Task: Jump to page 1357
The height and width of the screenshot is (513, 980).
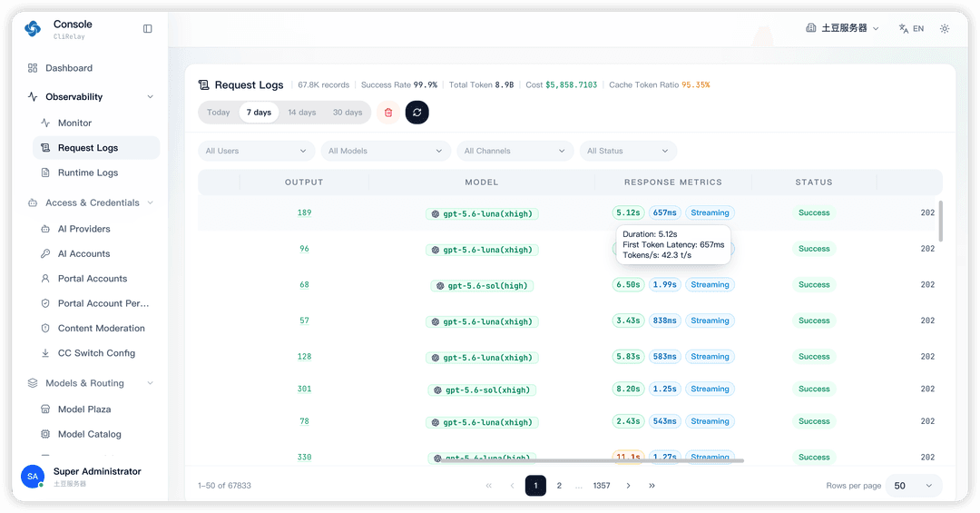Action: click(602, 486)
